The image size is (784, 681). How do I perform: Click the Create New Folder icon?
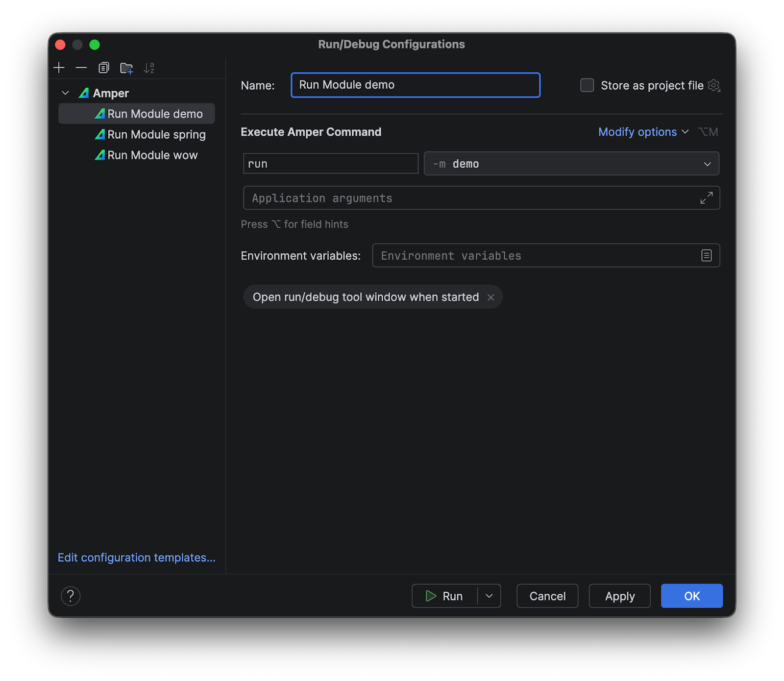[126, 68]
